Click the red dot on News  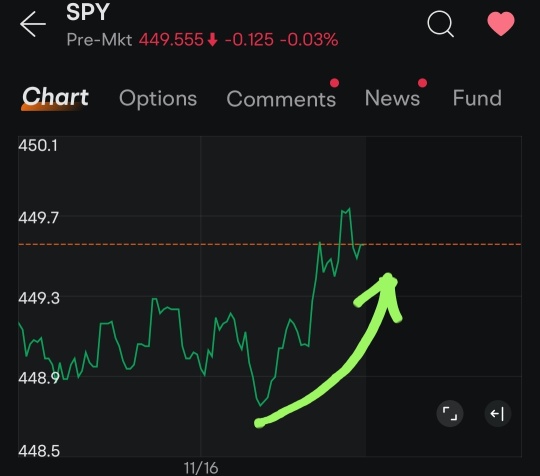point(422,83)
